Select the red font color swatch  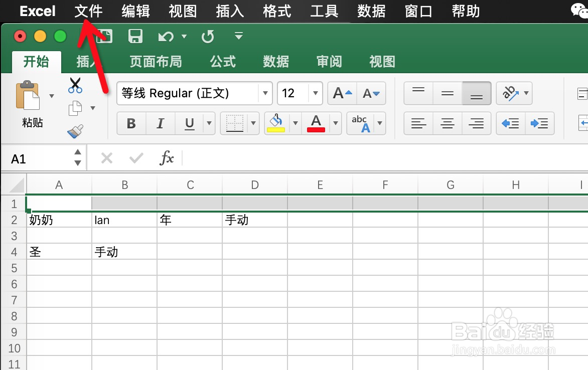315,129
